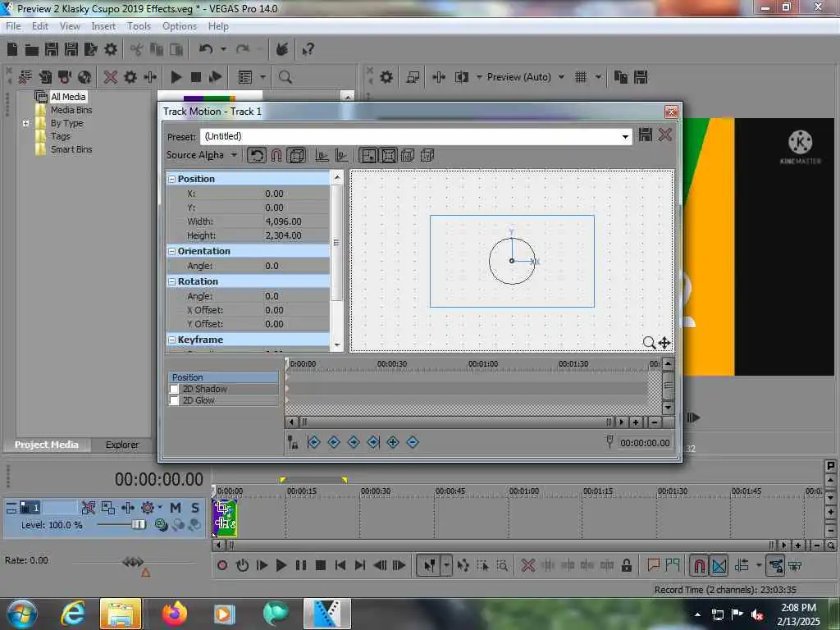Enable the 2D Shadow checkbox
Viewport: 840px width, 630px height.
tap(174, 390)
